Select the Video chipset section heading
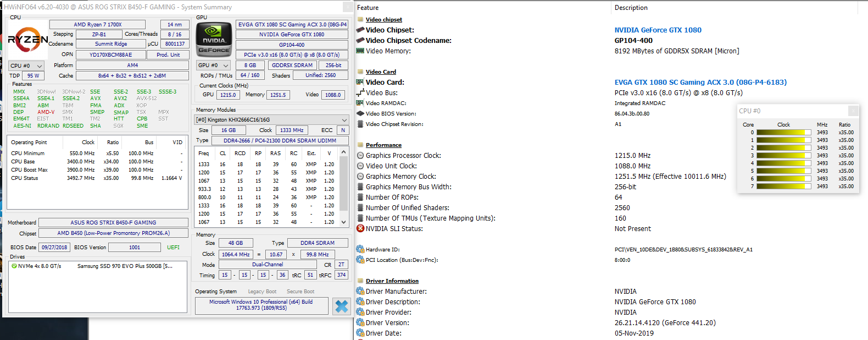The image size is (868, 340). [x=383, y=19]
